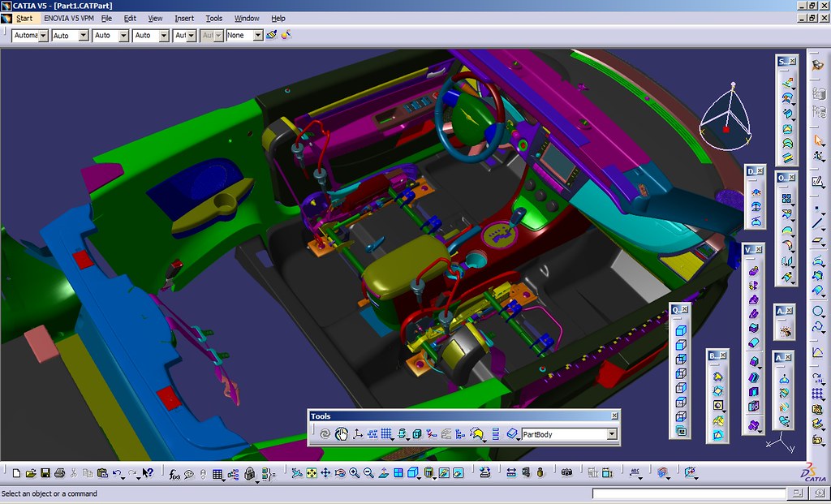Select the Pan arrows tool

(325, 472)
